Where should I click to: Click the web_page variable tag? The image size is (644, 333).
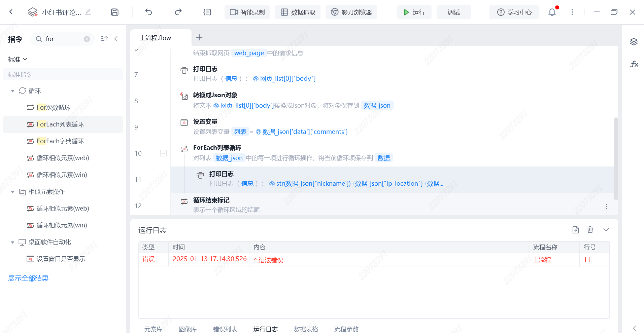(x=249, y=53)
